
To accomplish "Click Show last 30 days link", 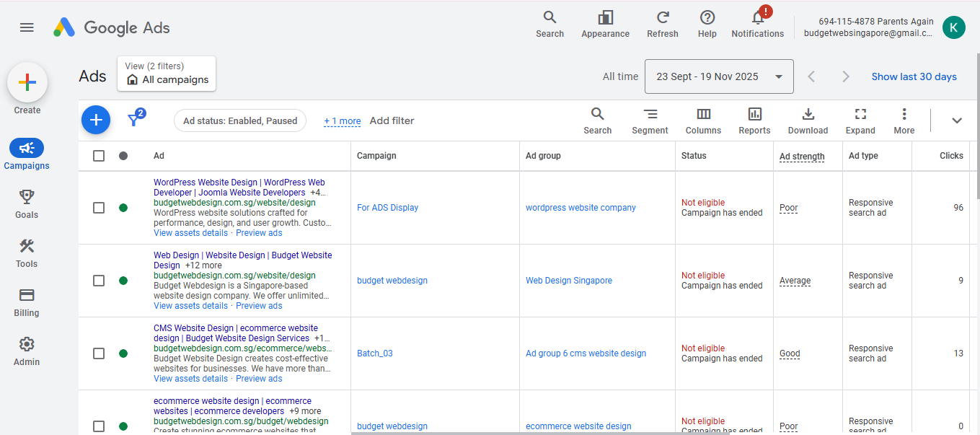I will tap(914, 76).
